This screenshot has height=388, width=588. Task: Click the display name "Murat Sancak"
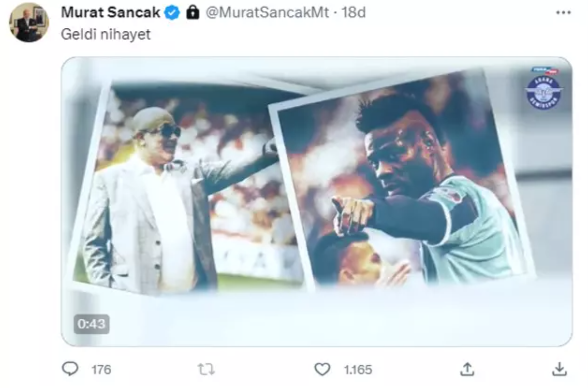pos(110,13)
